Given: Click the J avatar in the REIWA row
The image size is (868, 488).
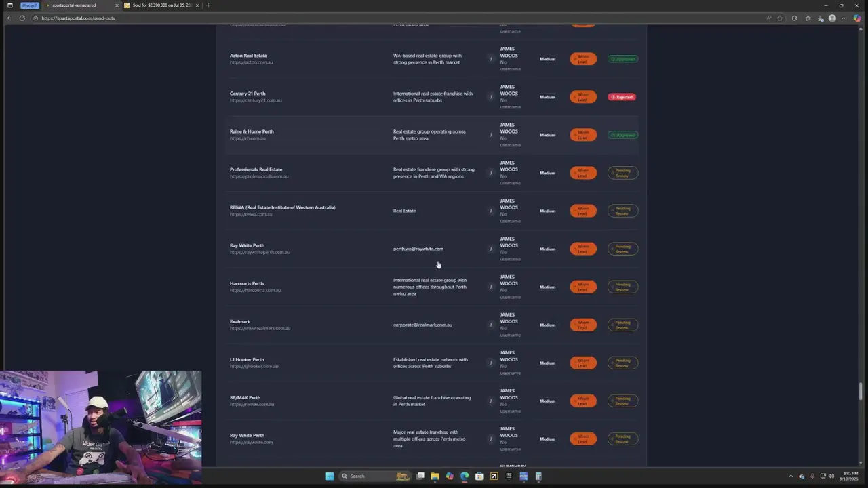Looking at the screenshot, I should click(x=491, y=211).
